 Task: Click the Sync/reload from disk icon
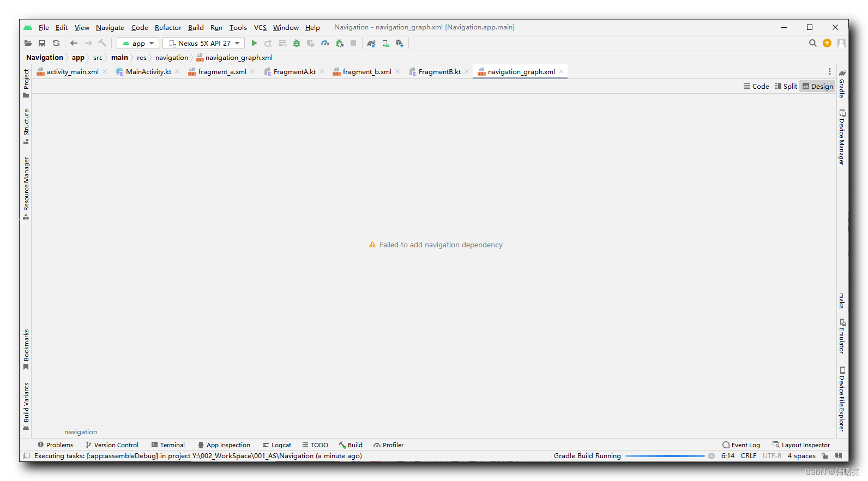point(56,43)
